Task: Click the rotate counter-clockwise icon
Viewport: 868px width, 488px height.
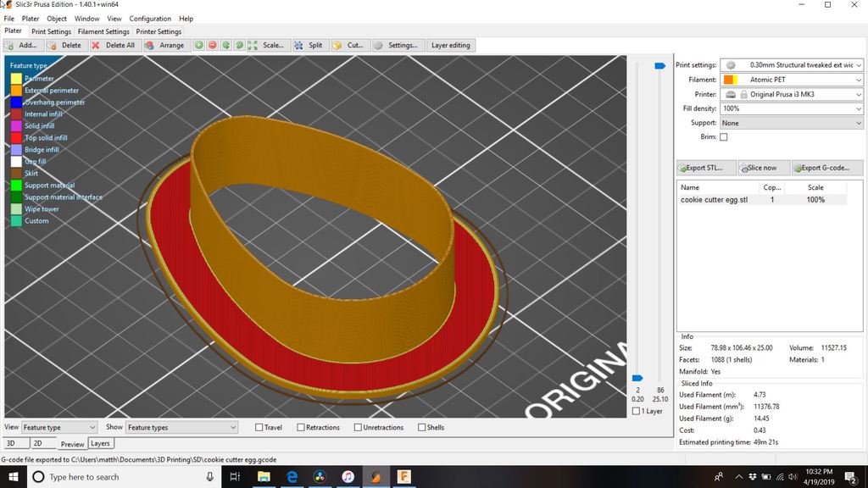Action: (225, 46)
